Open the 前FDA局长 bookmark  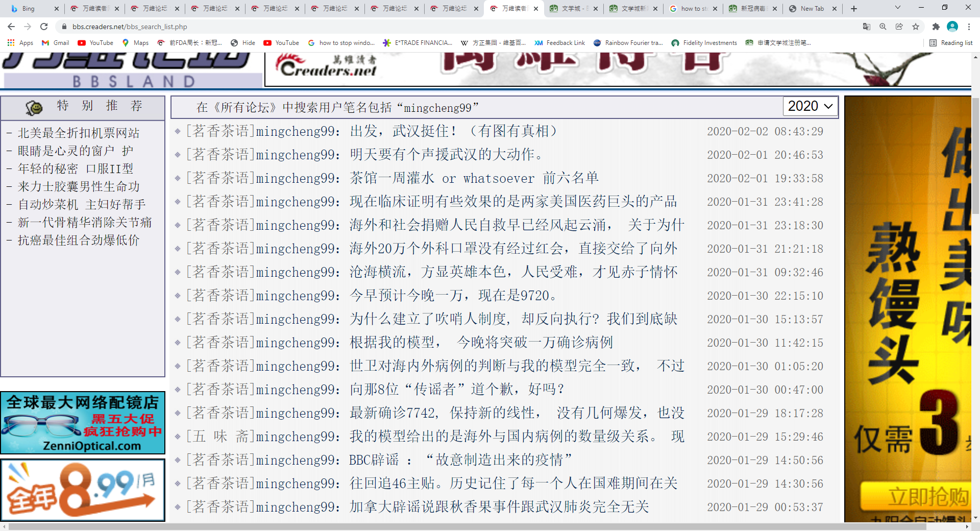coord(190,43)
